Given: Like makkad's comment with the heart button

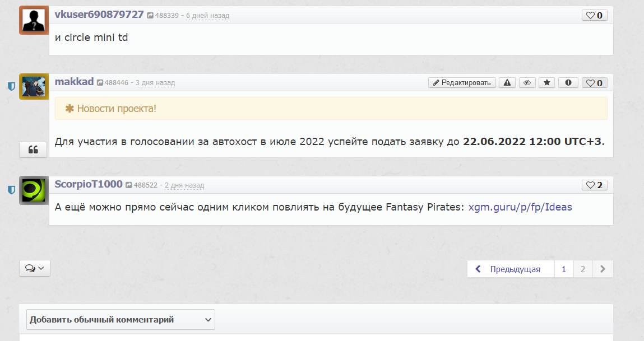Looking at the screenshot, I should click(x=594, y=83).
